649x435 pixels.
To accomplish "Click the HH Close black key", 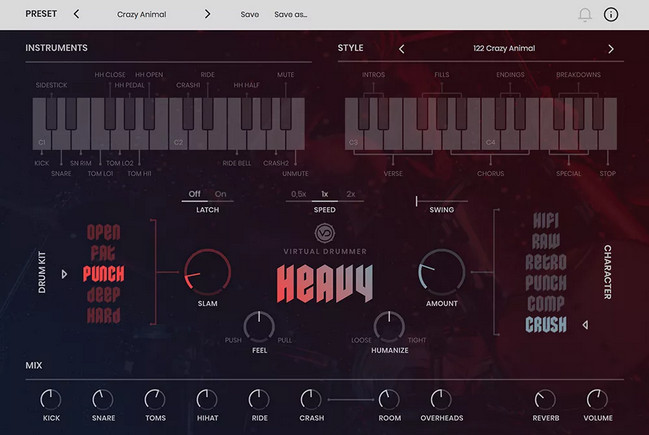I will (110, 113).
